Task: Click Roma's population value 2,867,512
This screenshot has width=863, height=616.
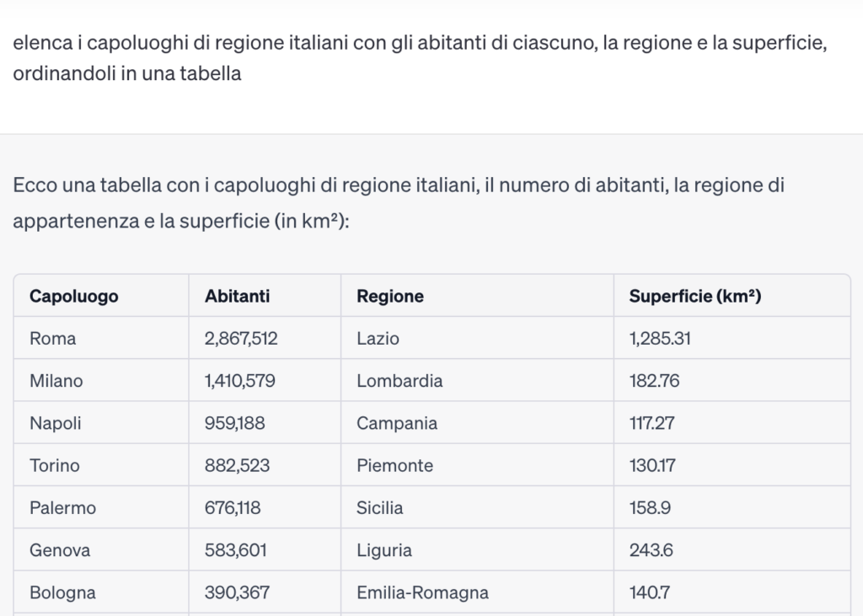Action: click(x=241, y=339)
